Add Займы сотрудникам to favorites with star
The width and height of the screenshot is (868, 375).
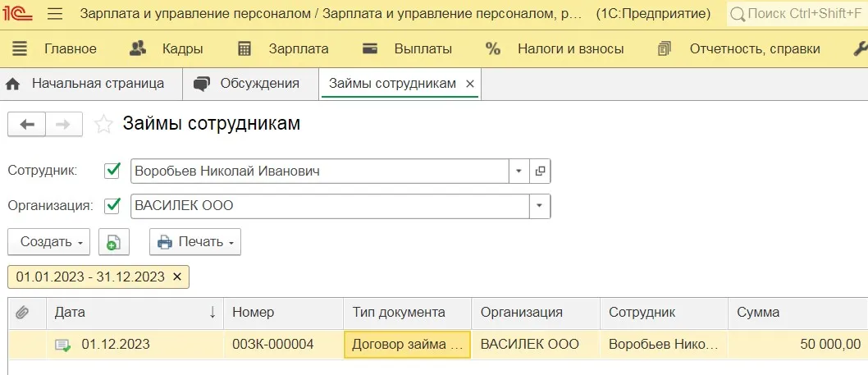pos(103,124)
